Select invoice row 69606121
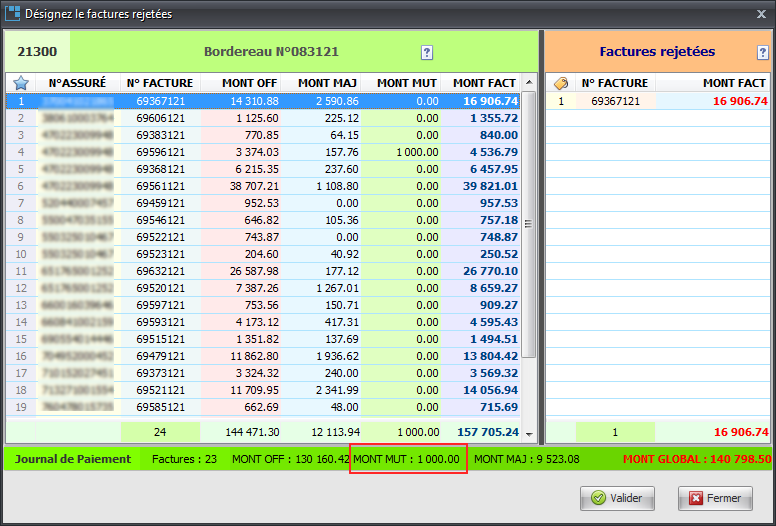Screen dimensions: 776x526 160,118
